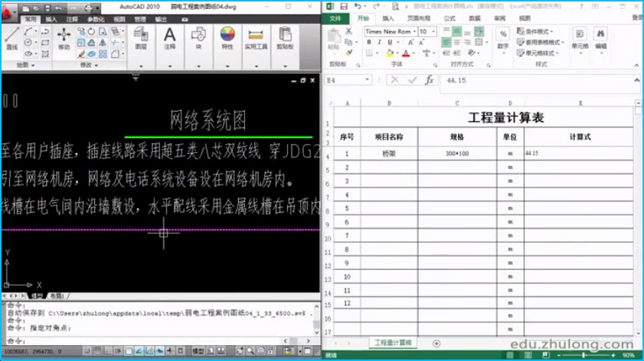This screenshot has width=644, height=361.
Task: Expand the Excel formula bar
Action: click(x=636, y=80)
